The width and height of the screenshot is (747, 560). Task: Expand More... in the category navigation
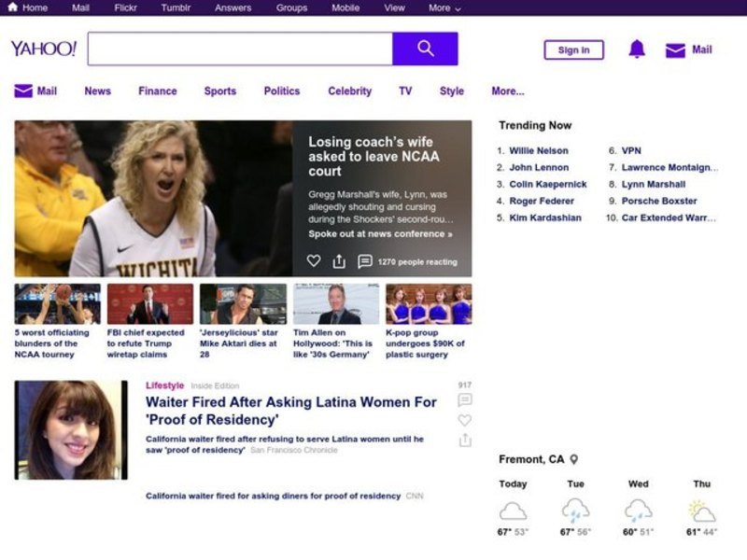click(508, 91)
